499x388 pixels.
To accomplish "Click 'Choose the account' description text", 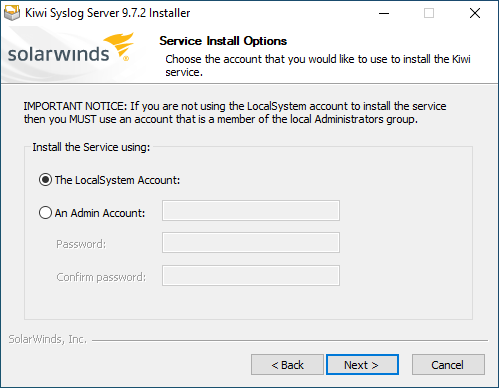I will coord(318,65).
